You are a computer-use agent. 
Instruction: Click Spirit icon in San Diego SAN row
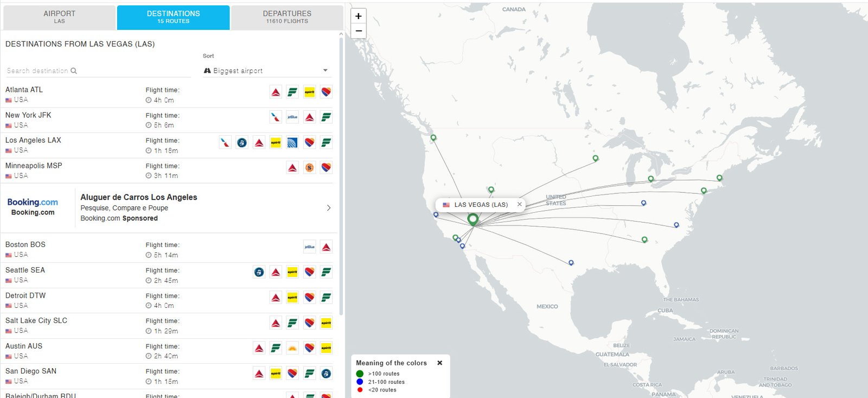pyautogui.click(x=276, y=373)
